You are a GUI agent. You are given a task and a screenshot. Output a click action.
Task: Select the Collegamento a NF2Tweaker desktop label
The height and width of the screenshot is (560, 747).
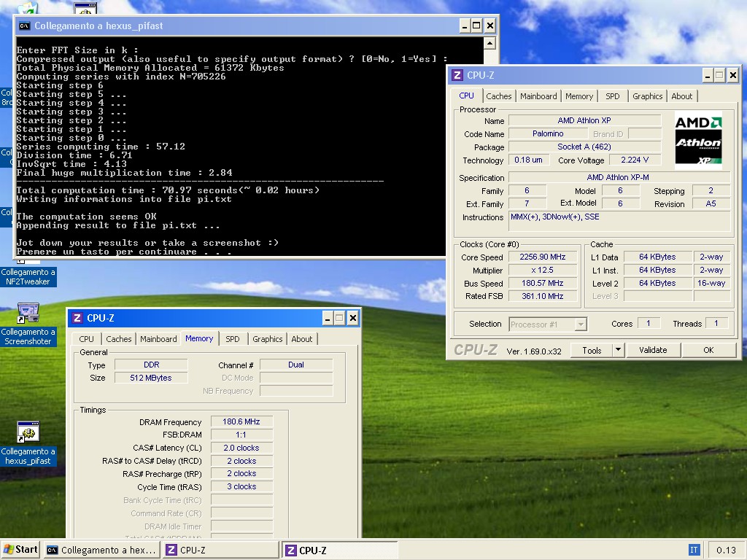(x=28, y=276)
